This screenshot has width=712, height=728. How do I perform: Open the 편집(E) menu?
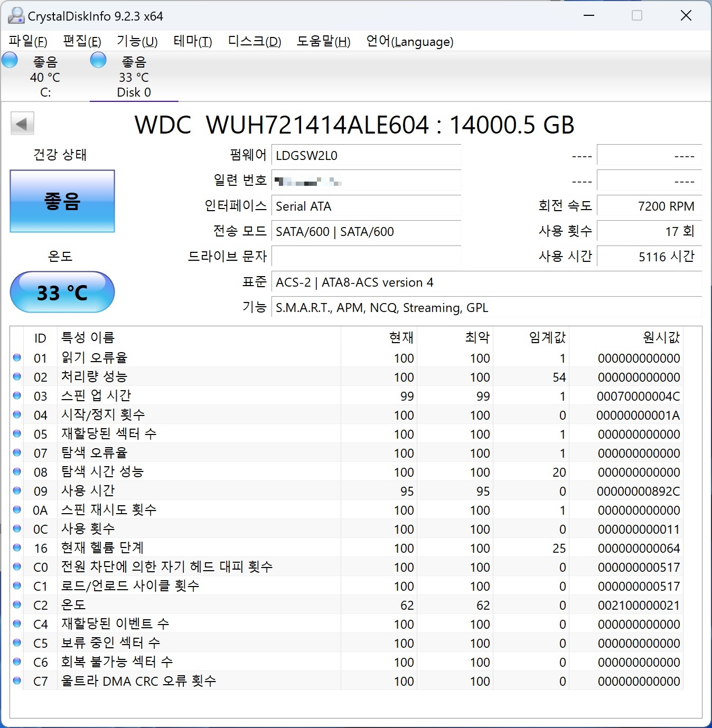[82, 41]
